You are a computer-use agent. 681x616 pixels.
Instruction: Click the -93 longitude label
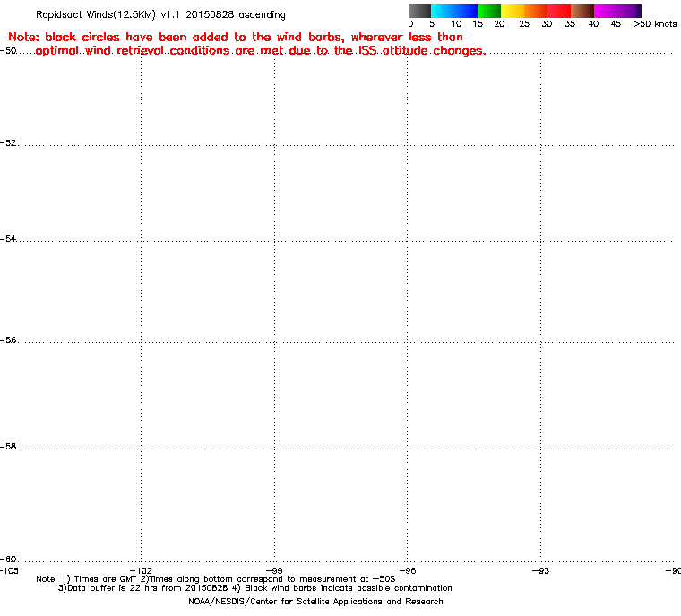[540, 571]
